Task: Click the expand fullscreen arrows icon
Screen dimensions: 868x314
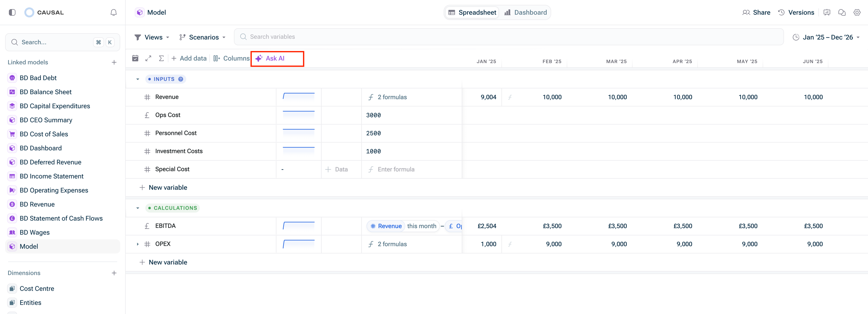Action: (148, 58)
